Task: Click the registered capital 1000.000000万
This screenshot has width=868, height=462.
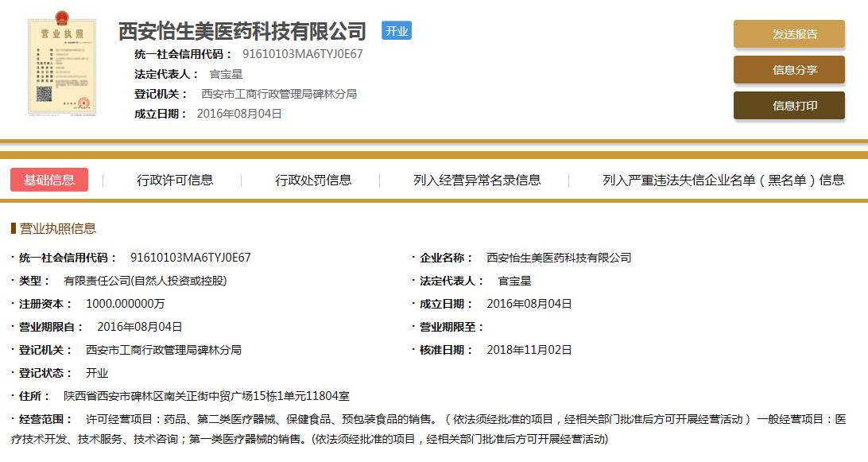Action: click(125, 304)
